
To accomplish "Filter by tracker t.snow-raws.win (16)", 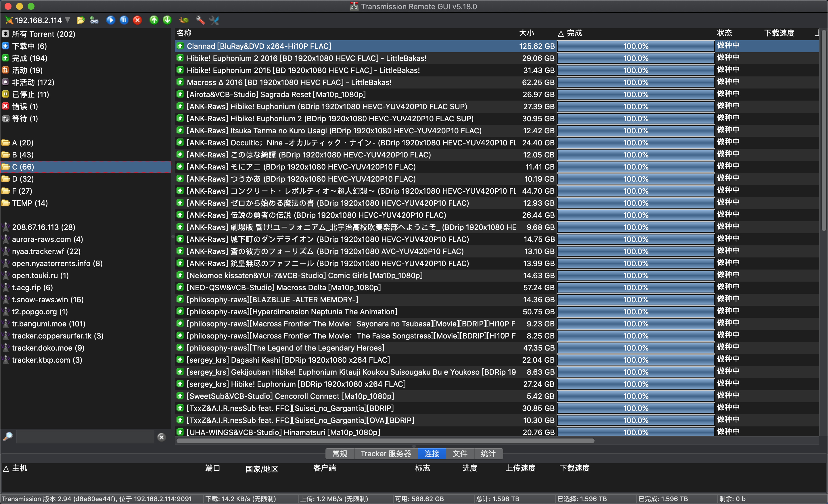I will pyautogui.click(x=48, y=299).
